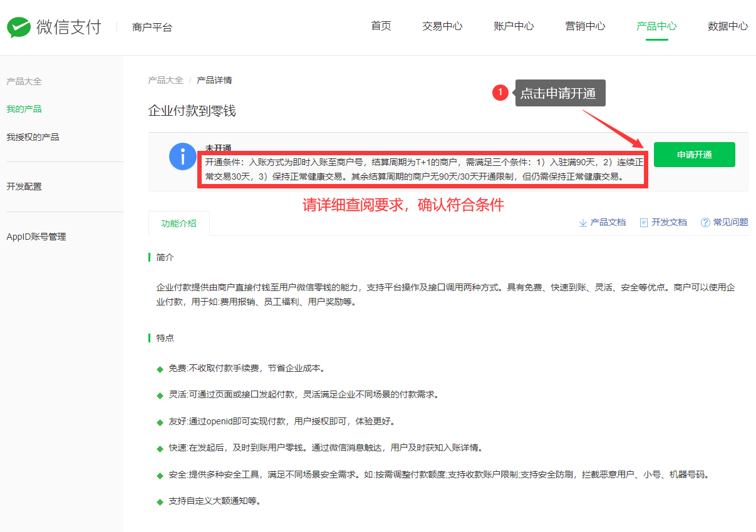756x532 pixels.
Task: Click the 微信支付 brand text
Action: 68,27
